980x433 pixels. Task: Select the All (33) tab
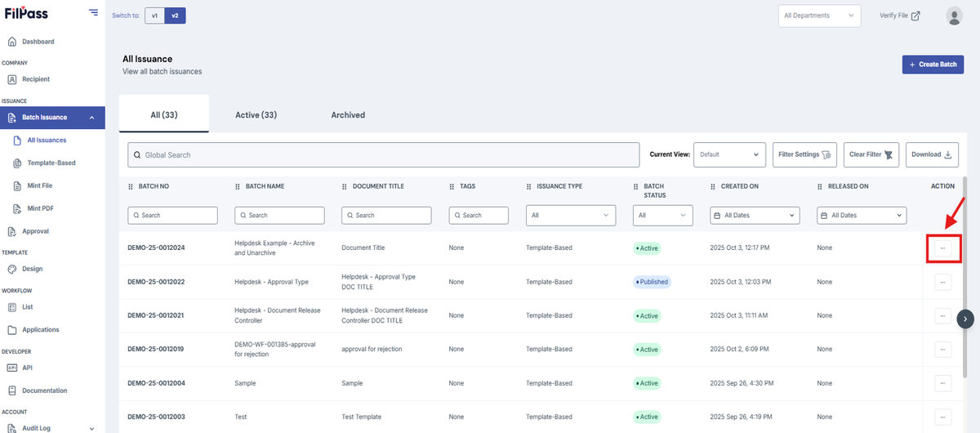tap(164, 114)
